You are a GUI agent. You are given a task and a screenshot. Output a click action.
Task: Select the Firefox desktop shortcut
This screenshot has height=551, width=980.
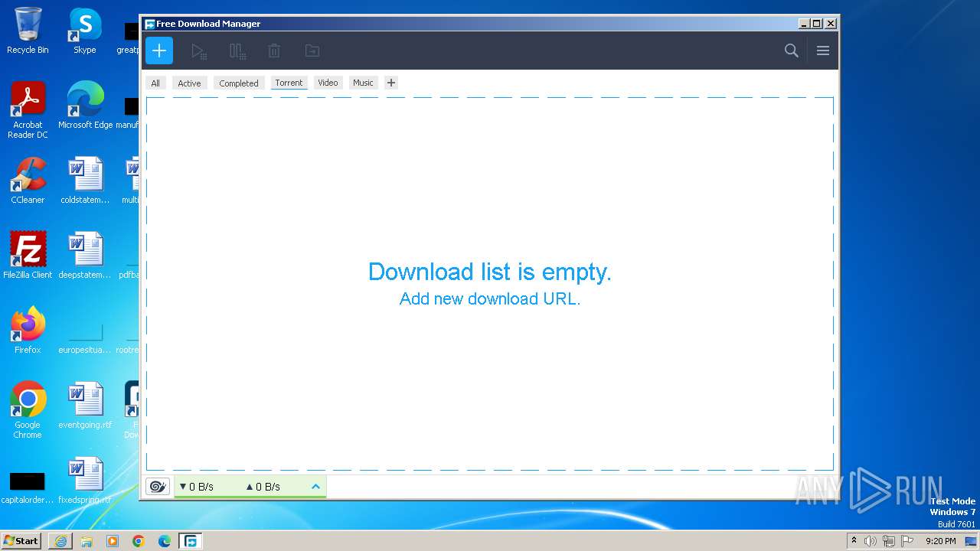pos(28,331)
